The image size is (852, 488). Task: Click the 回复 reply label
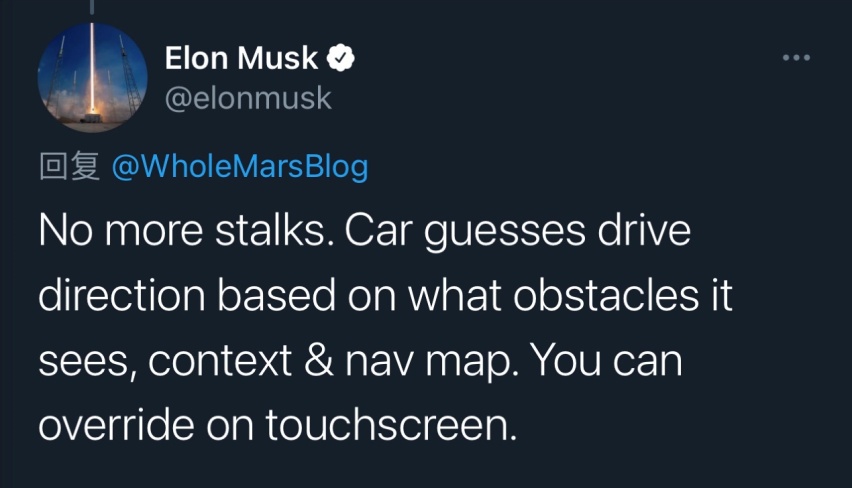[69, 166]
